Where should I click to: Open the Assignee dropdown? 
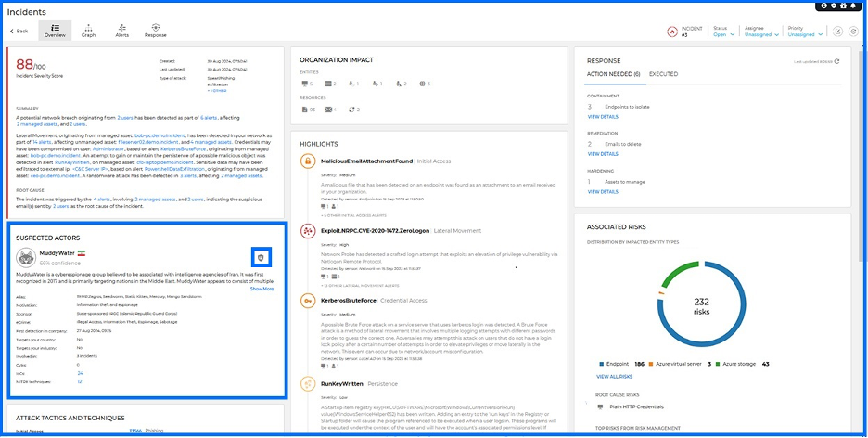click(x=760, y=34)
